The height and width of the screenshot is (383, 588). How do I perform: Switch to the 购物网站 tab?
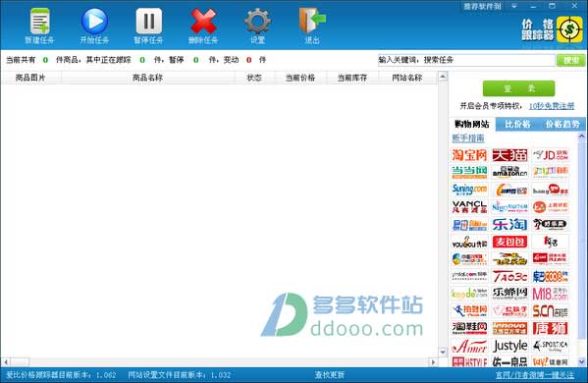click(472, 124)
